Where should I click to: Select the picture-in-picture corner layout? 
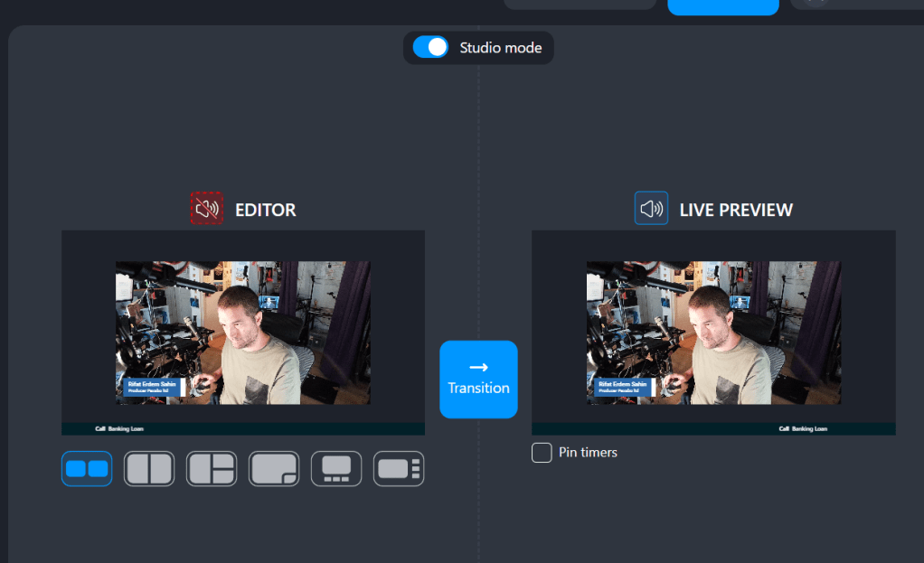point(274,469)
